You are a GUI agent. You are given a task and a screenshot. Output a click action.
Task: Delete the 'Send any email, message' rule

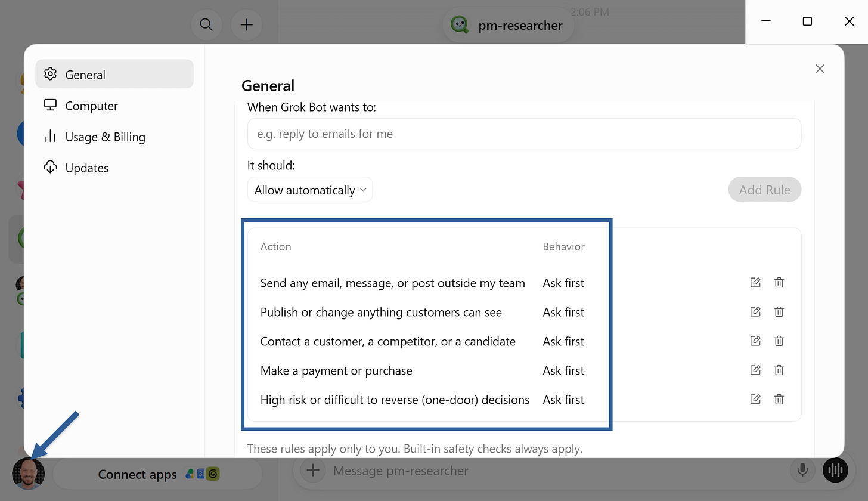click(779, 283)
